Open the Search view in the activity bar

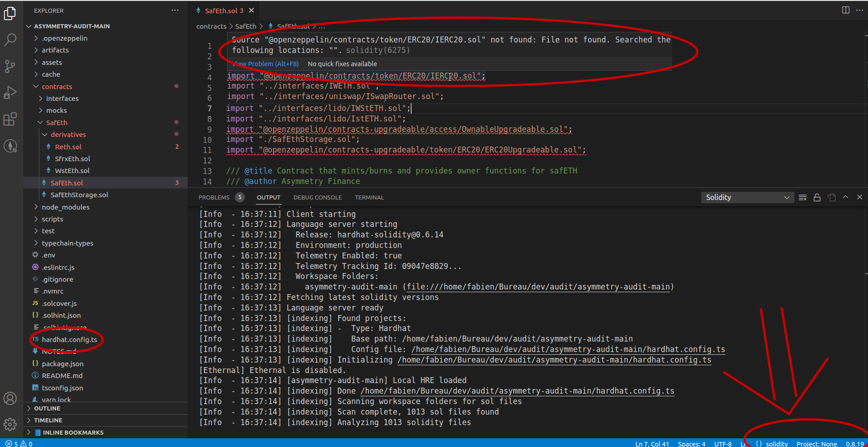click(x=10, y=40)
